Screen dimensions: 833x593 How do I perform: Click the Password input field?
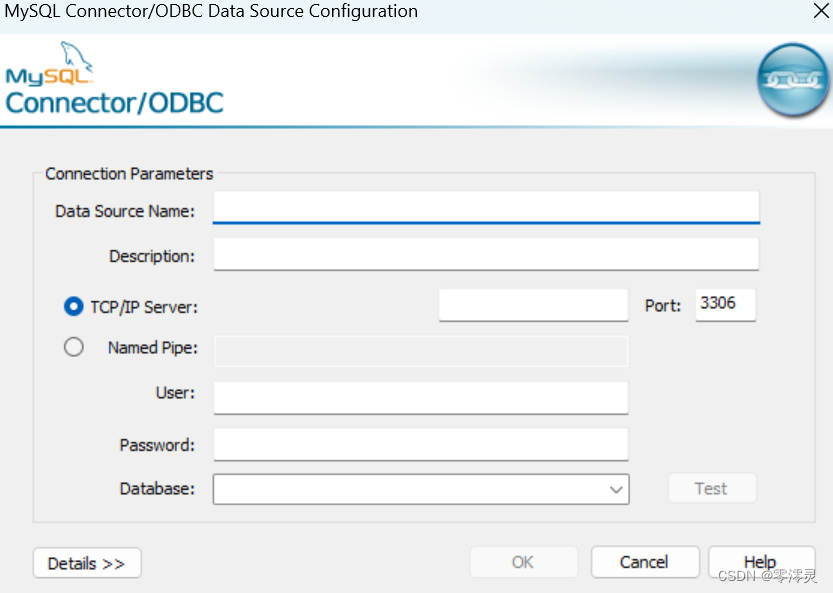[421, 444]
